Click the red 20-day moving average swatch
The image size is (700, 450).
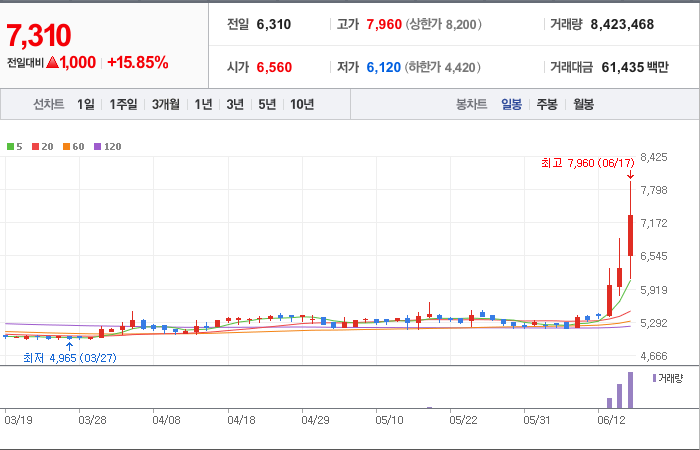pyautogui.click(x=35, y=146)
